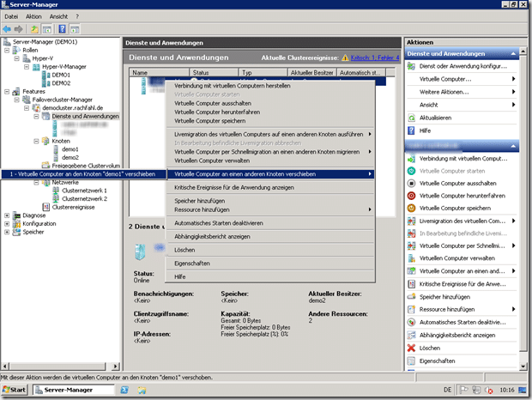Choose Löschen in the context menu
532x400 pixels.
coord(270,250)
